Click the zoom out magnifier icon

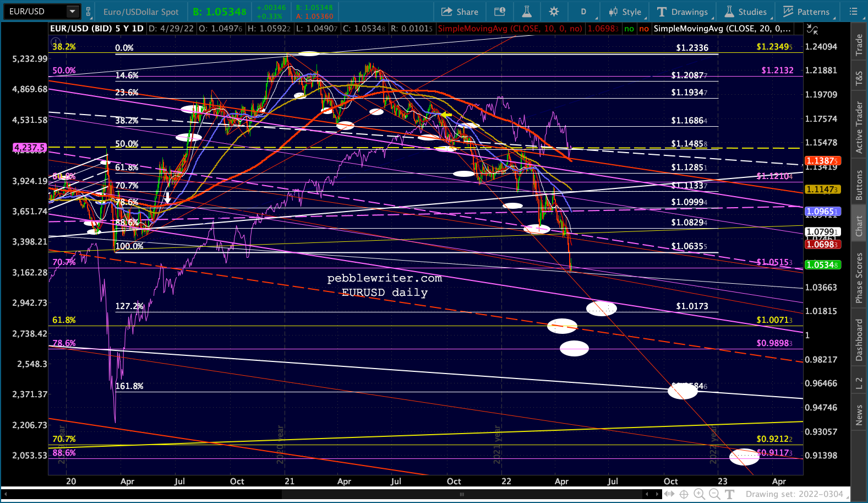[714, 494]
